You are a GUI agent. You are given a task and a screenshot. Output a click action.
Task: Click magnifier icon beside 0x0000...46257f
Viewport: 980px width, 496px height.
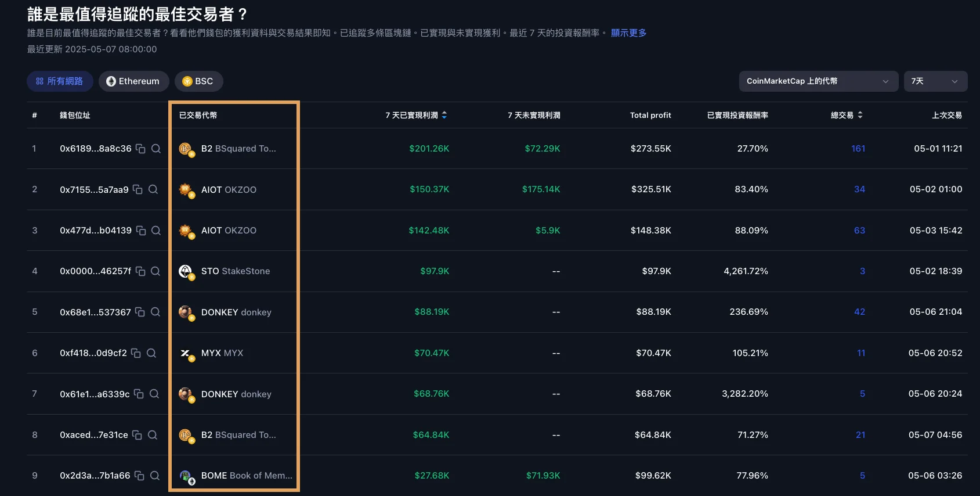(156, 271)
